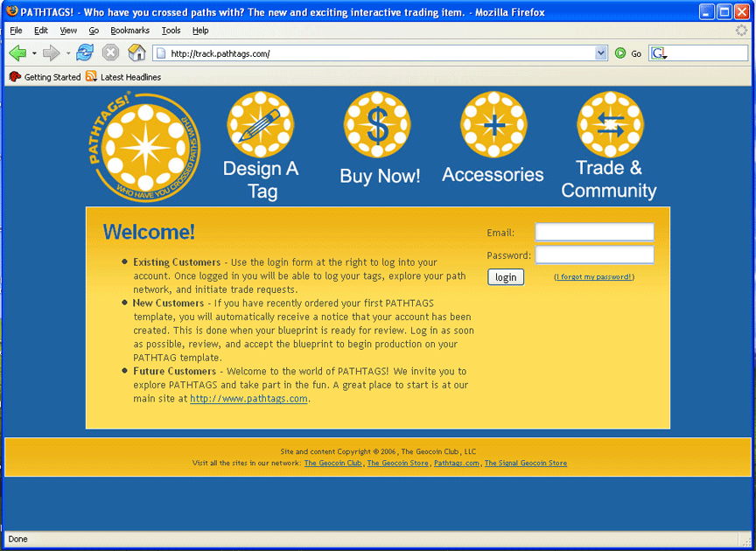The image size is (756, 551).
Task: Open the Help menu
Action: (200, 31)
